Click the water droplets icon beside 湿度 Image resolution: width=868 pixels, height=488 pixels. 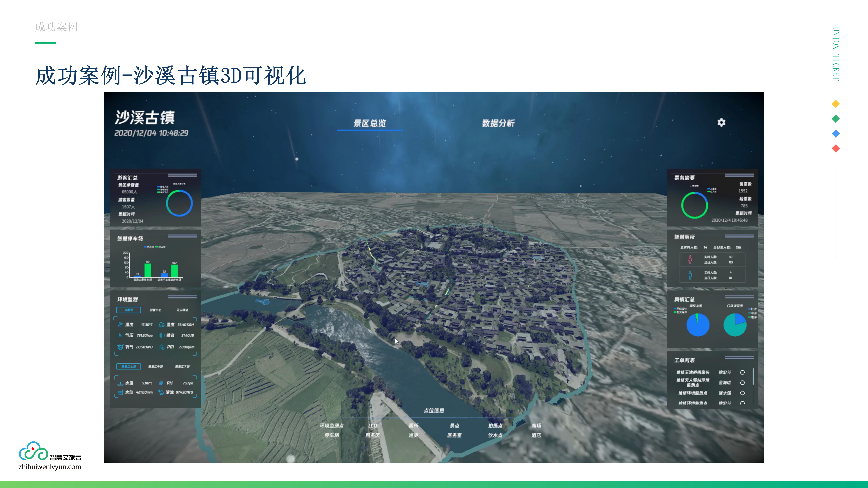pyautogui.click(x=162, y=325)
